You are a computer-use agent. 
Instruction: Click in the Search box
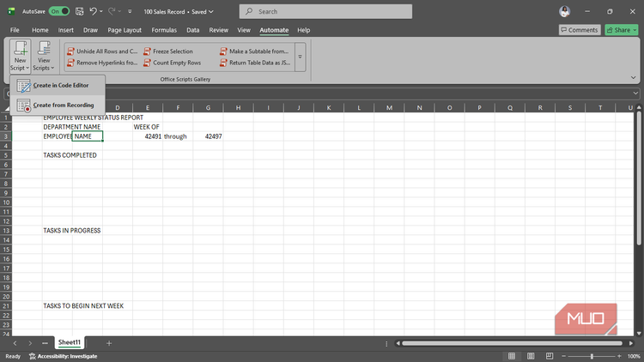coord(325,11)
